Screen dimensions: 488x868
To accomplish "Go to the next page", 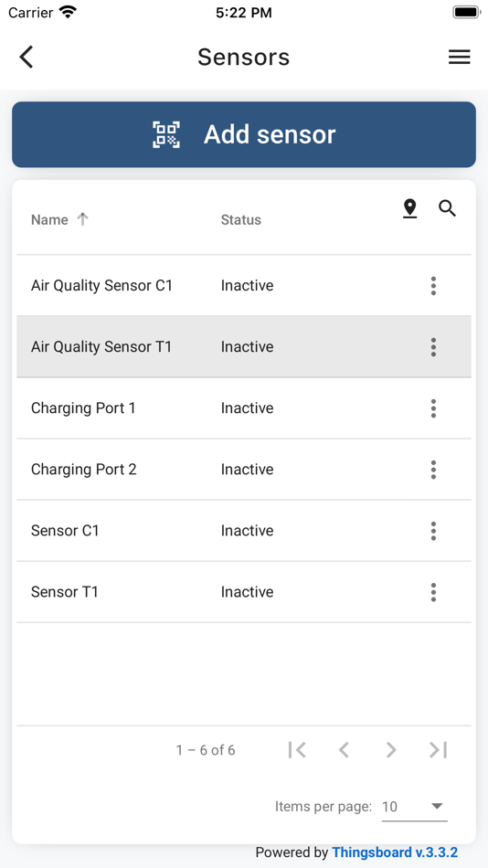I will [x=391, y=750].
